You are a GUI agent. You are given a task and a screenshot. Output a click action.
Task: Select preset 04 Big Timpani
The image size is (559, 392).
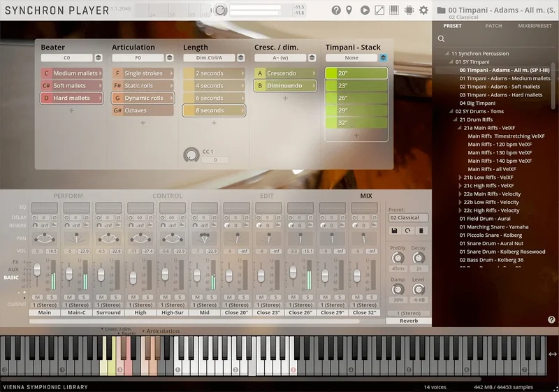pyautogui.click(x=477, y=103)
